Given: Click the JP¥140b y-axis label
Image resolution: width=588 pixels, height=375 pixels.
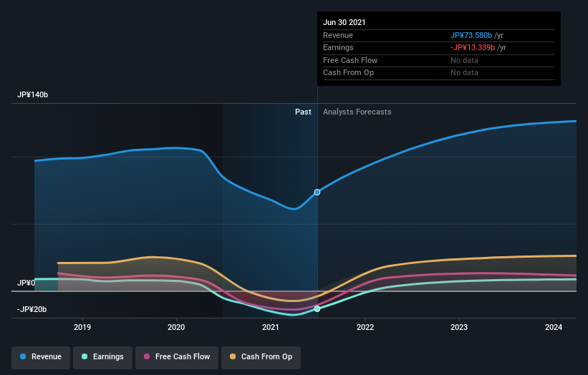Looking at the screenshot, I should [33, 94].
